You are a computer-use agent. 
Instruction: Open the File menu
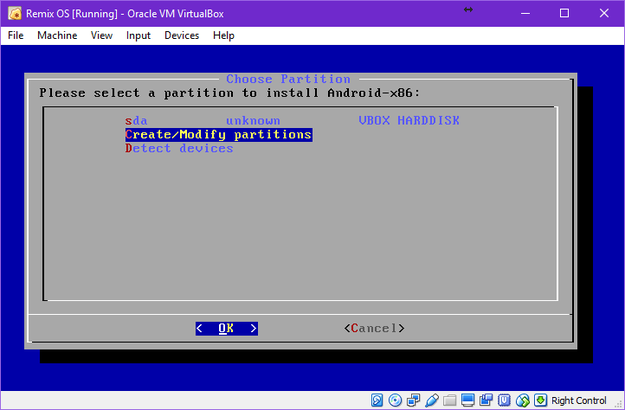point(16,35)
